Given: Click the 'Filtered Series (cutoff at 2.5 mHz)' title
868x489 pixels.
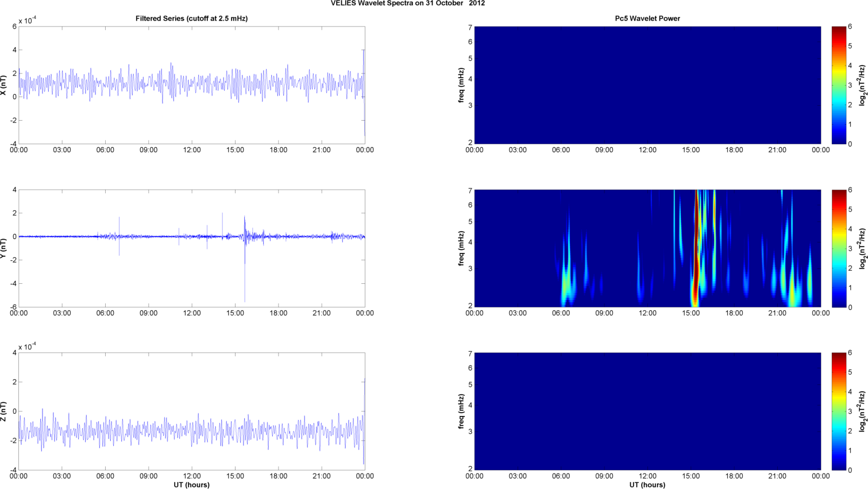Looking at the screenshot, I should [191, 18].
